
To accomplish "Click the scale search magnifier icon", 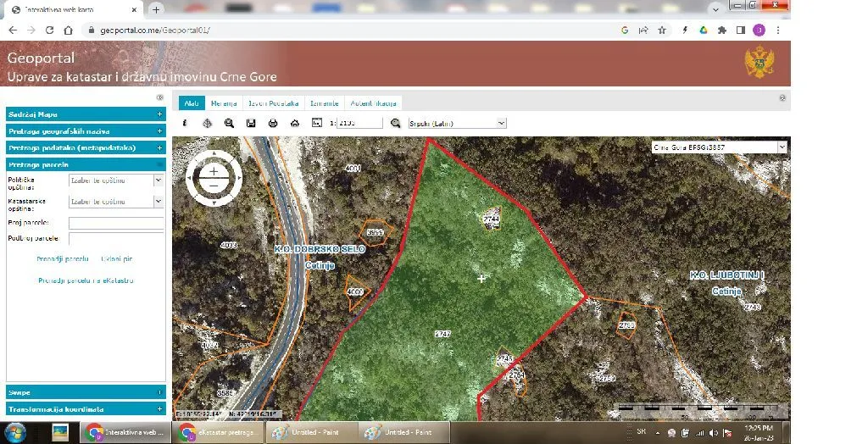I will [x=395, y=123].
